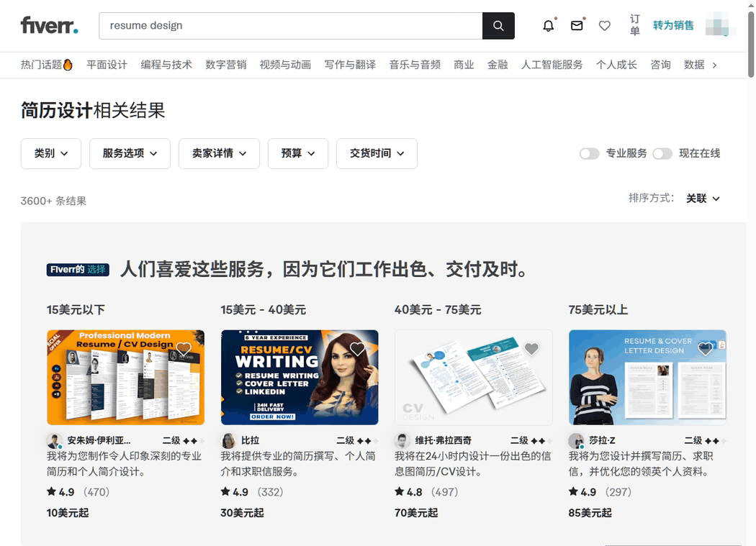This screenshot has height=546, width=756.
Task: Save the Resume/CV Writing gig with heart
Action: tap(357, 348)
